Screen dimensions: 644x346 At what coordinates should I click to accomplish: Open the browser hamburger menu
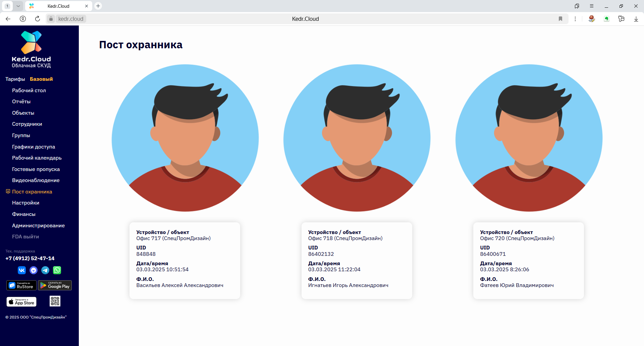tap(592, 6)
